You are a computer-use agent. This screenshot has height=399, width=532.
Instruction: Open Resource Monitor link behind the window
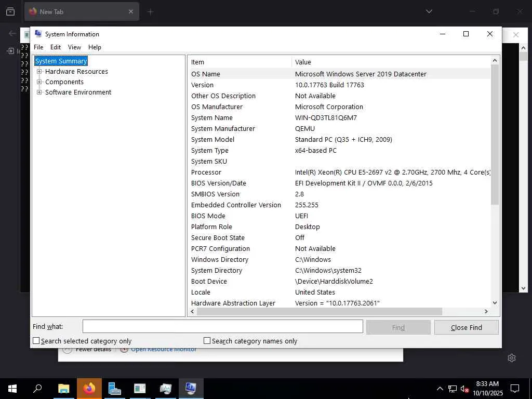coord(164,350)
